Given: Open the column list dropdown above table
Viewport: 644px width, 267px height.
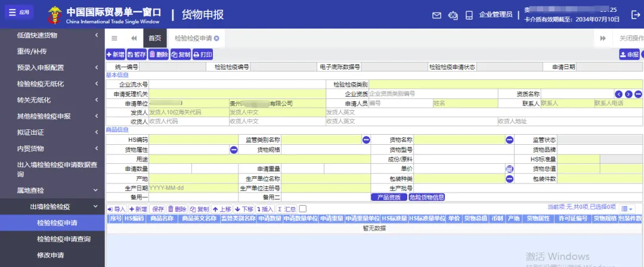Looking at the screenshot, I should tap(627, 209).
